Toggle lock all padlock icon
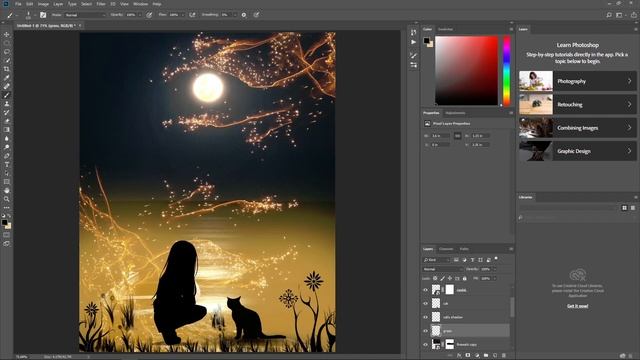 tap(464, 278)
